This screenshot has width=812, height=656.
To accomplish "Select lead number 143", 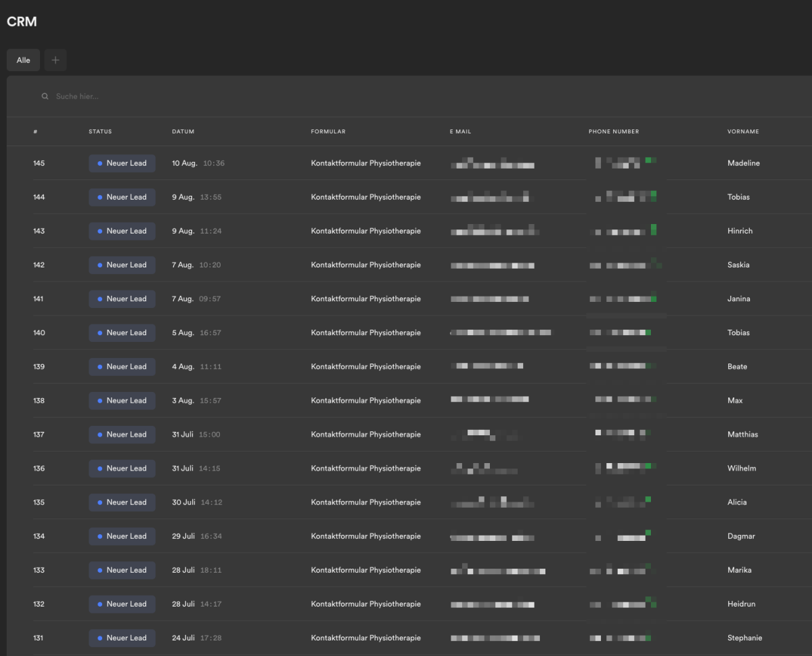I will click(39, 231).
